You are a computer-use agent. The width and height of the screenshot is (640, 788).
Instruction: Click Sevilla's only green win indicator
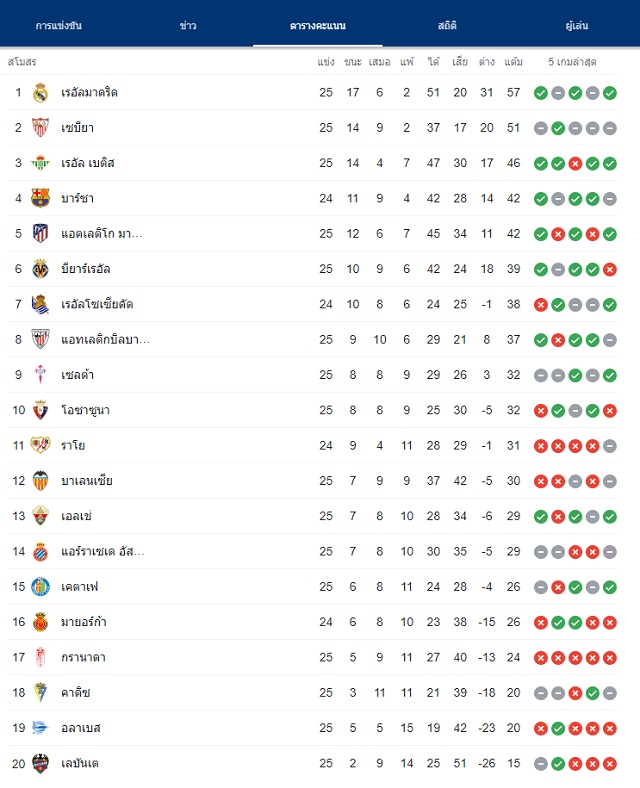point(558,128)
